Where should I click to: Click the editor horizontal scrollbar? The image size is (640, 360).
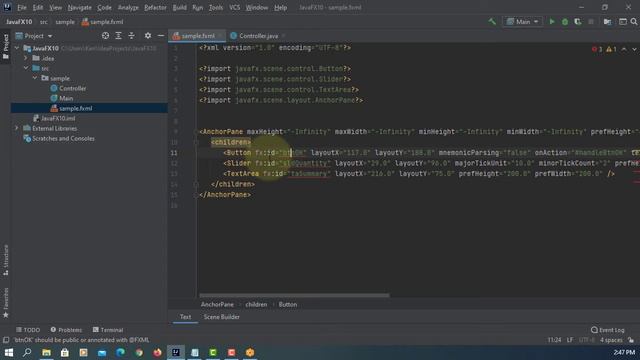coord(294,295)
